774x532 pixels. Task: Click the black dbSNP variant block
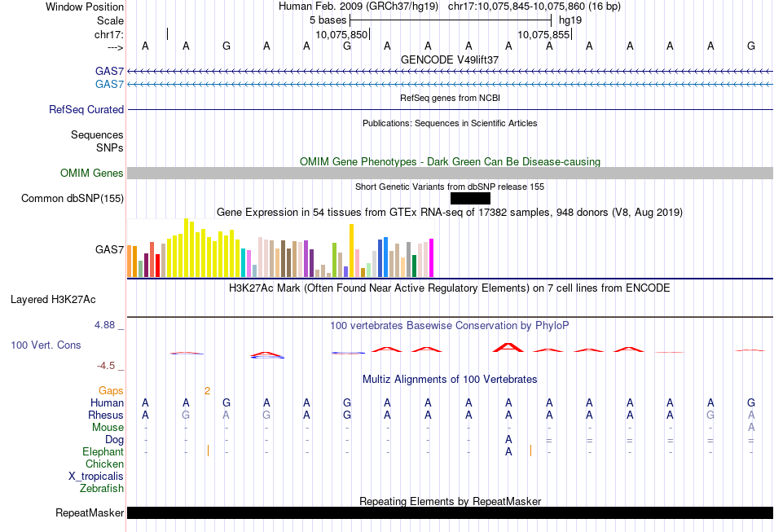pyautogui.click(x=470, y=199)
